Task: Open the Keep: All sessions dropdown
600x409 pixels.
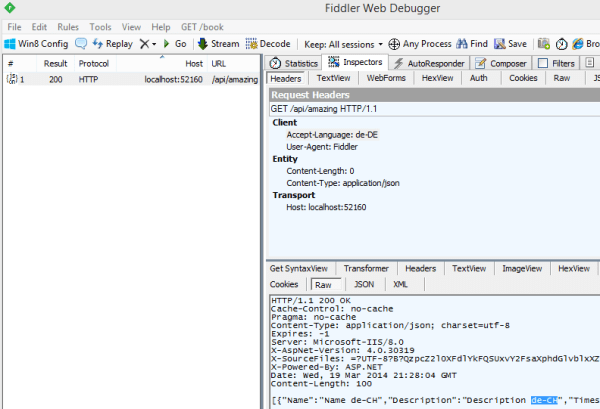Action: click(x=342, y=44)
